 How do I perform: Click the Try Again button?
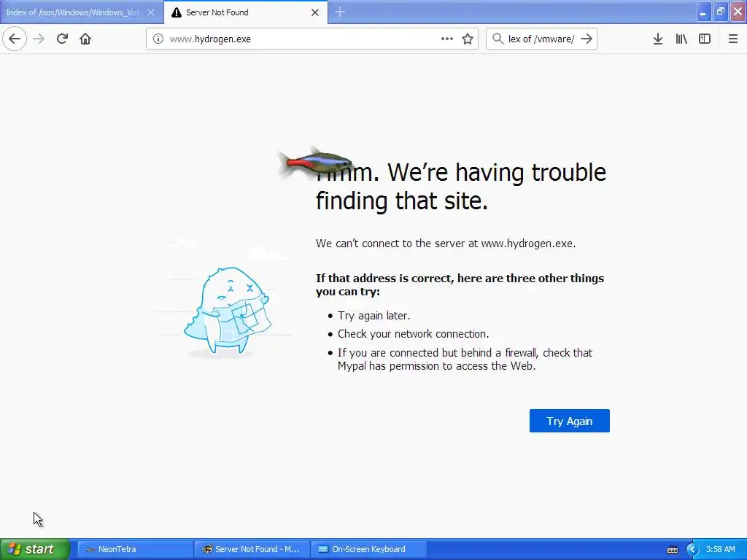[569, 421]
